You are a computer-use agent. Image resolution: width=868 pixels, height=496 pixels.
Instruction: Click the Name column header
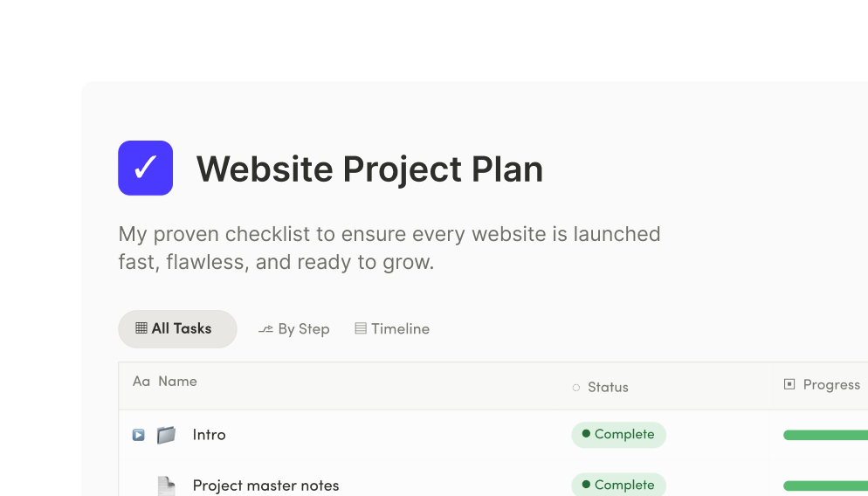coord(177,382)
